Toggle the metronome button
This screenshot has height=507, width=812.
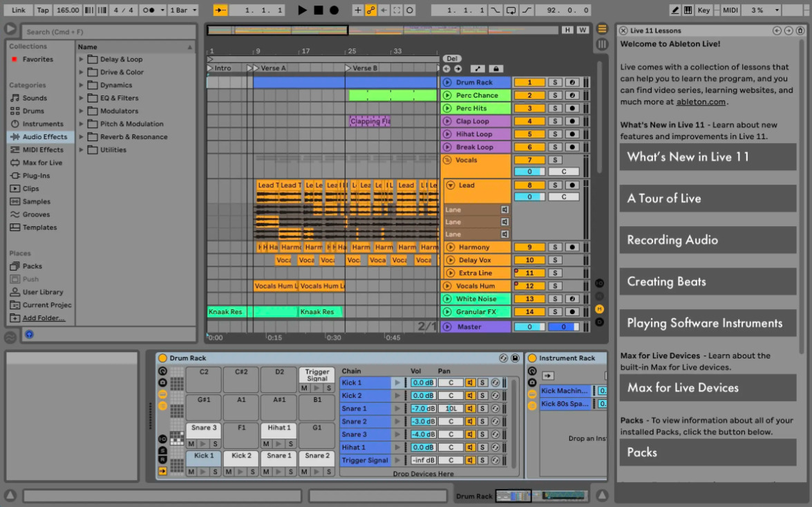tap(150, 10)
